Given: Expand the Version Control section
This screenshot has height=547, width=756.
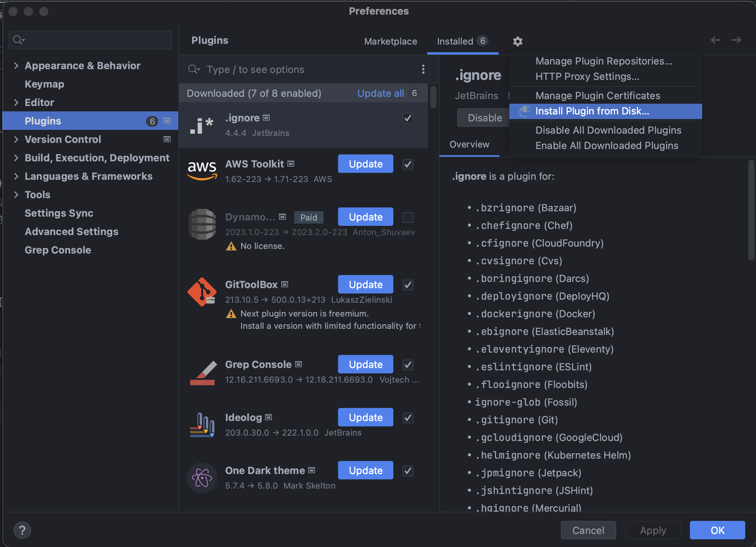Looking at the screenshot, I should 16,139.
